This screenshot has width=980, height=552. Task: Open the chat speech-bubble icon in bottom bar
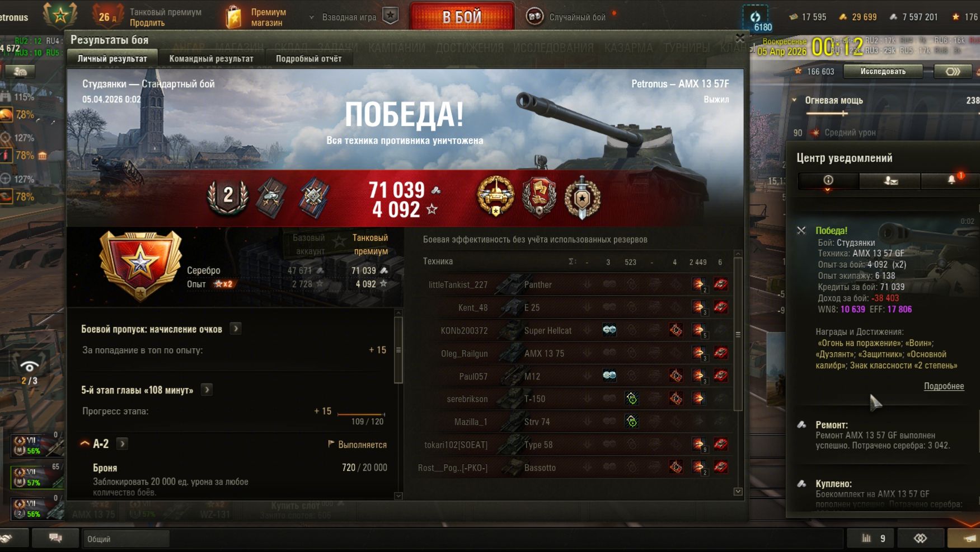(x=55, y=538)
